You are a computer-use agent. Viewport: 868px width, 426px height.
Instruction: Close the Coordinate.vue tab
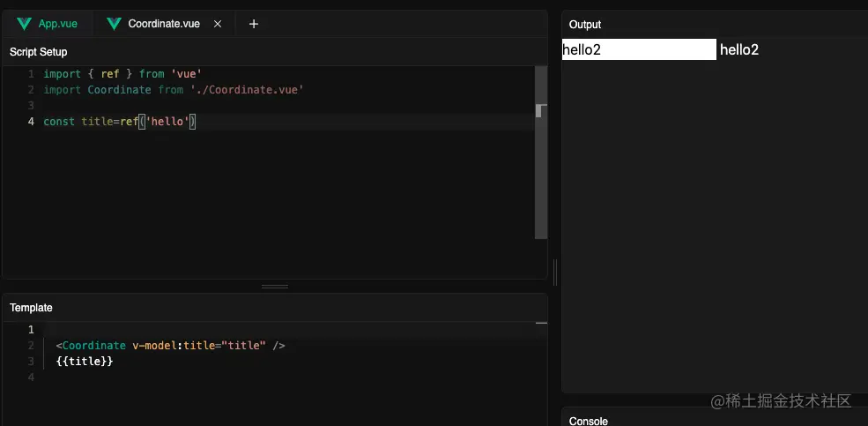pyautogui.click(x=218, y=24)
